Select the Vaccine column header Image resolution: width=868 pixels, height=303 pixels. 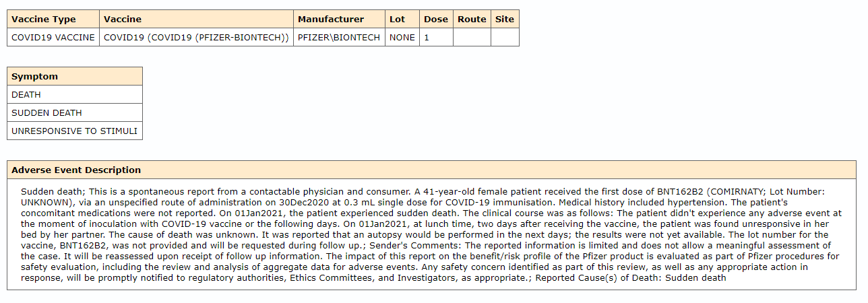pos(123,20)
